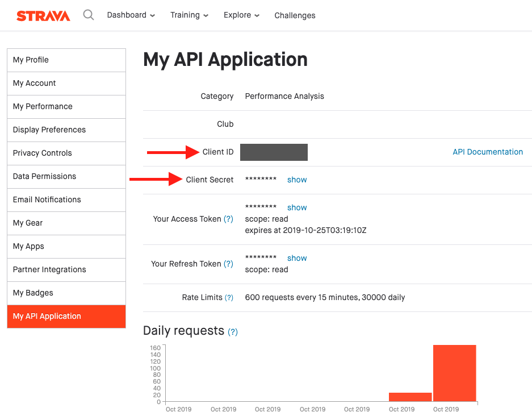
Task: Open the API Documentation link
Action: (x=488, y=152)
